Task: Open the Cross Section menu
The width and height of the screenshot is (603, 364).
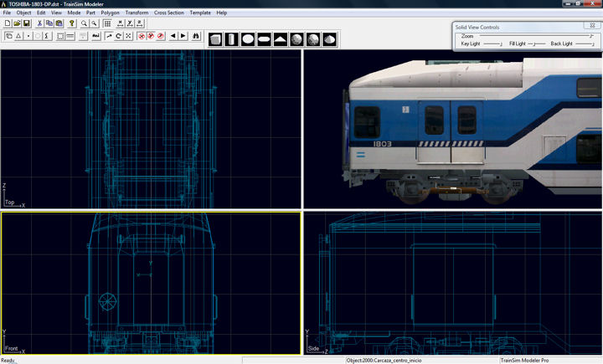Action: (168, 13)
